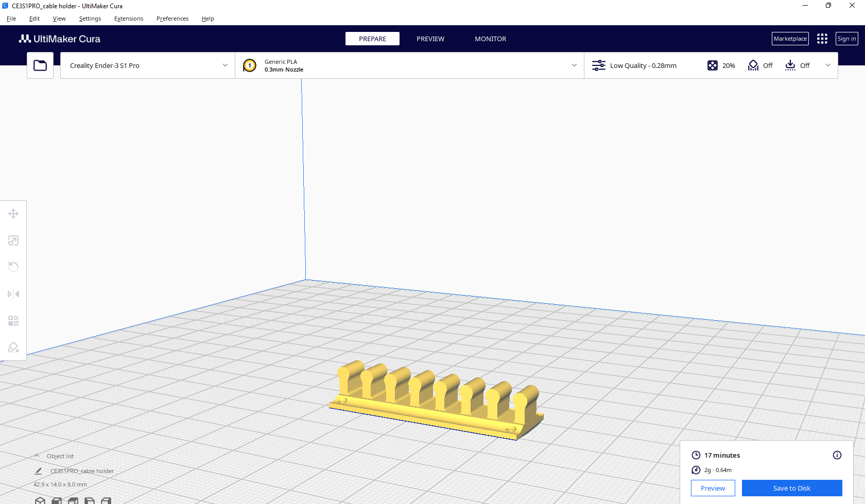Click the adhesion Off indicator
The height and width of the screenshot is (504, 865).
(798, 65)
